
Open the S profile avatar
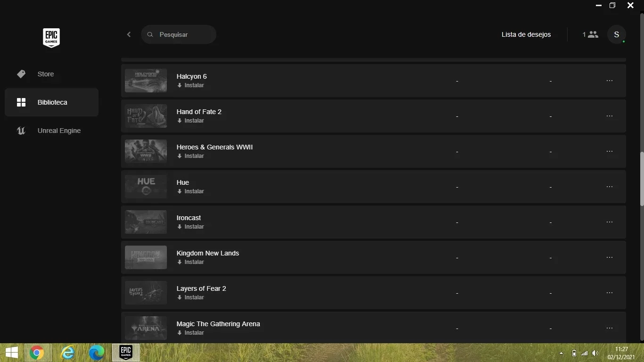pos(617,34)
